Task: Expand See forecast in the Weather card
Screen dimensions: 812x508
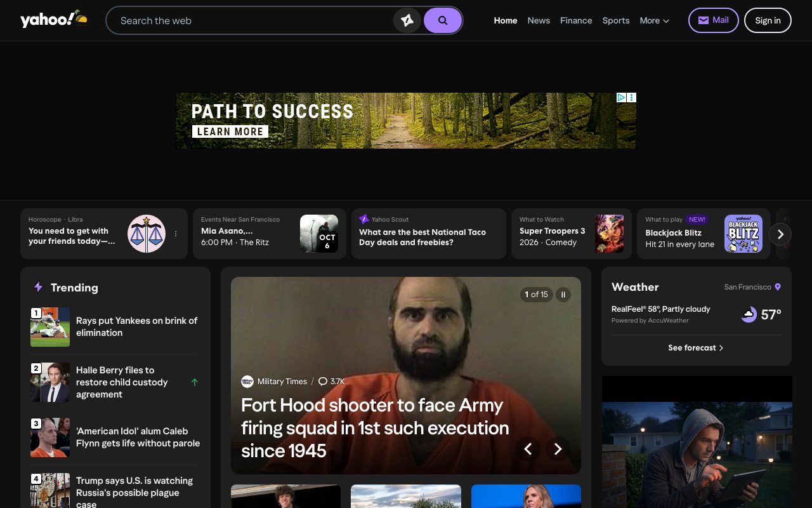Action: 696,348
